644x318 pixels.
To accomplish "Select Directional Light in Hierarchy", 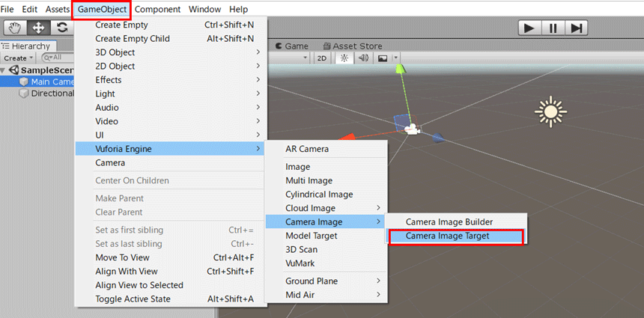I will (x=37, y=93).
